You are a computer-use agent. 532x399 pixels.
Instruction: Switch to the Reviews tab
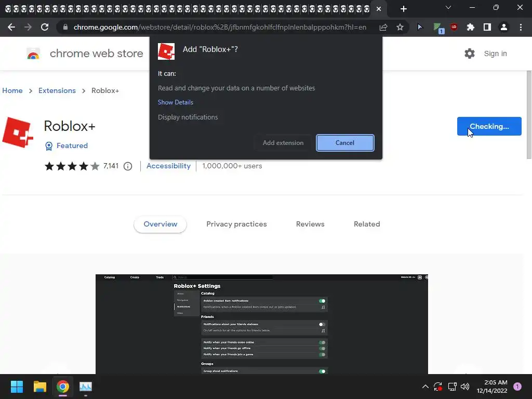310,224
